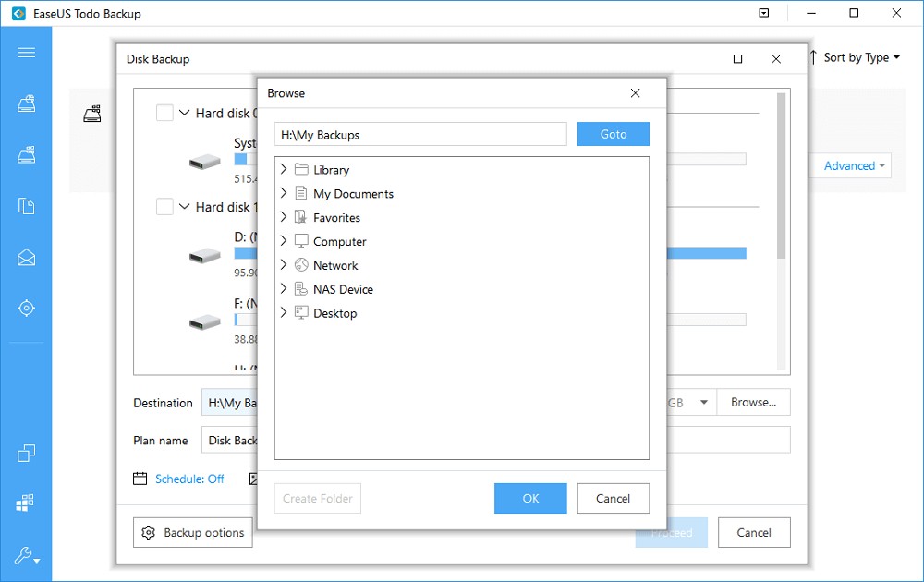
Task: Open the hamburger menu in the sidebar
Action: (26, 53)
